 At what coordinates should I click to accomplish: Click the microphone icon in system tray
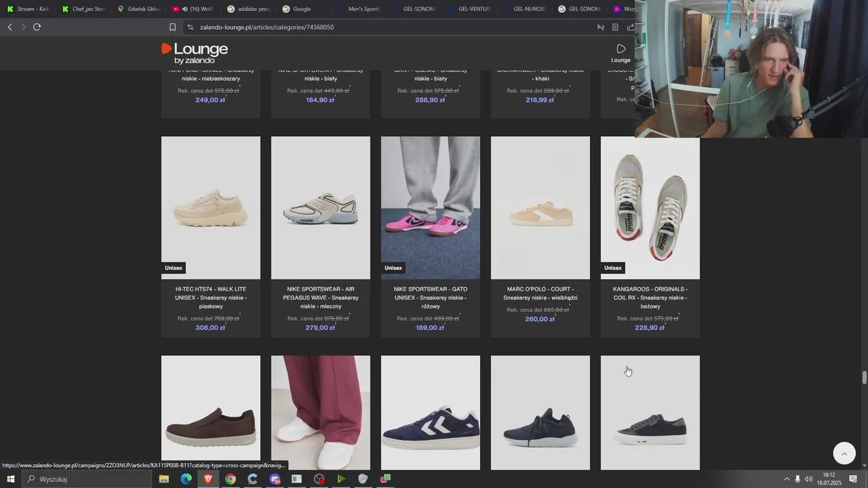tap(797, 479)
